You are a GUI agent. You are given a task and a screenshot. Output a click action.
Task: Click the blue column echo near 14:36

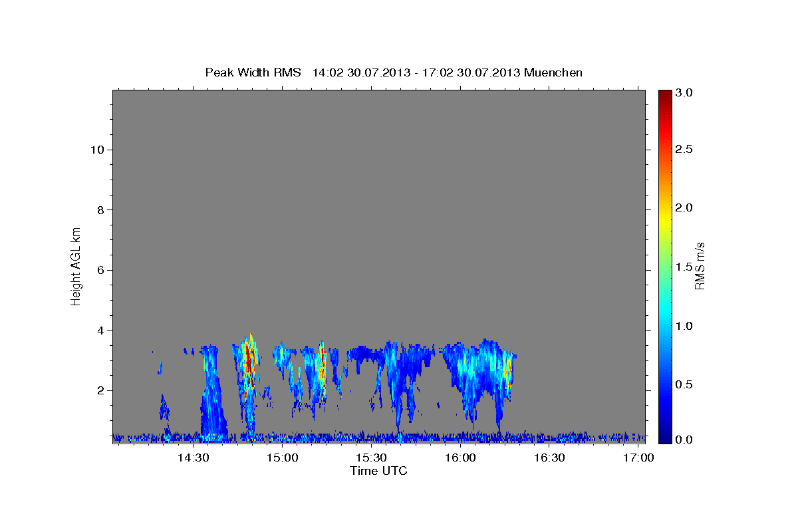tap(213, 392)
